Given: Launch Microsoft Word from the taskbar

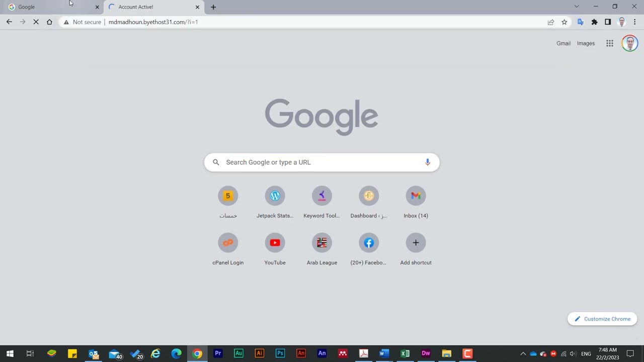Looking at the screenshot, I should (384, 353).
